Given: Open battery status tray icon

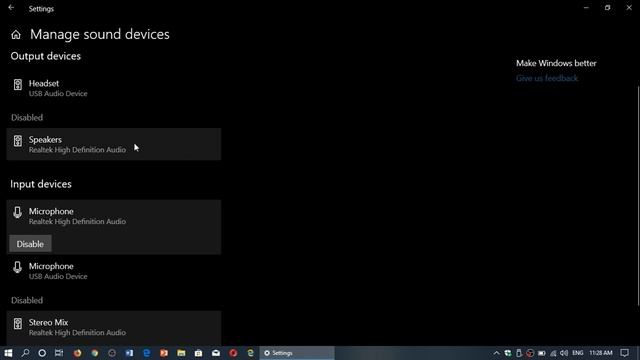Looking at the screenshot, I should [542, 353].
